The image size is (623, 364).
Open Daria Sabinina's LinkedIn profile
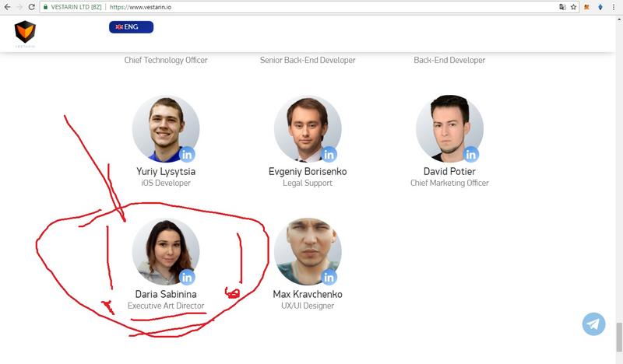[187, 277]
